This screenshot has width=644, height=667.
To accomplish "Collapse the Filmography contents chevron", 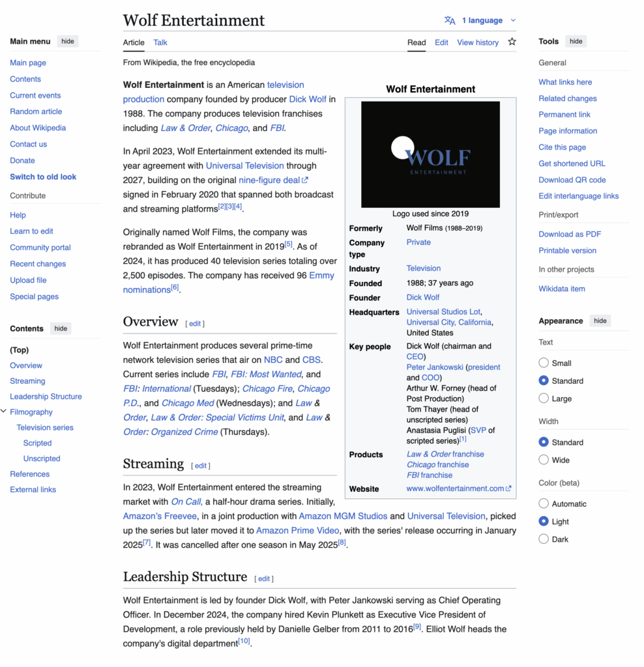I will coord(4,412).
